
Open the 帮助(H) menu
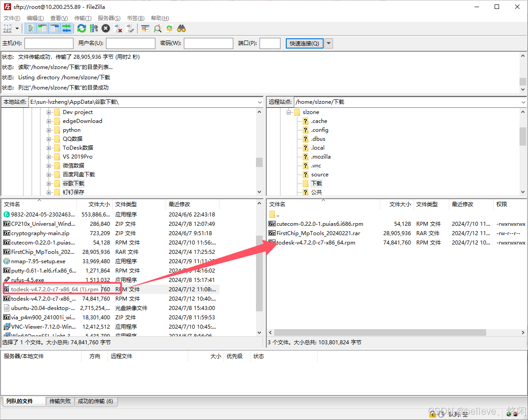point(160,18)
